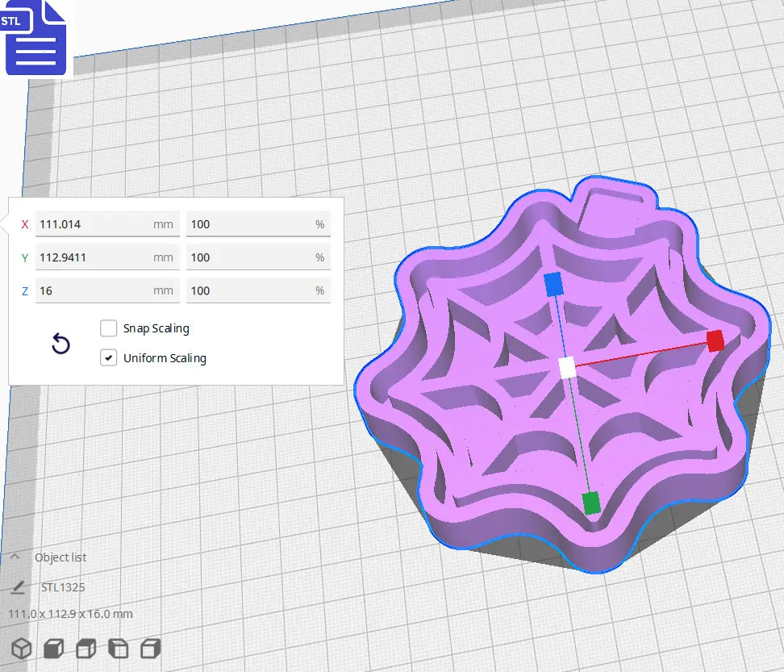Select the blue Z-axis scale handle
Viewport: 784px width, 672px height.
coord(552,282)
